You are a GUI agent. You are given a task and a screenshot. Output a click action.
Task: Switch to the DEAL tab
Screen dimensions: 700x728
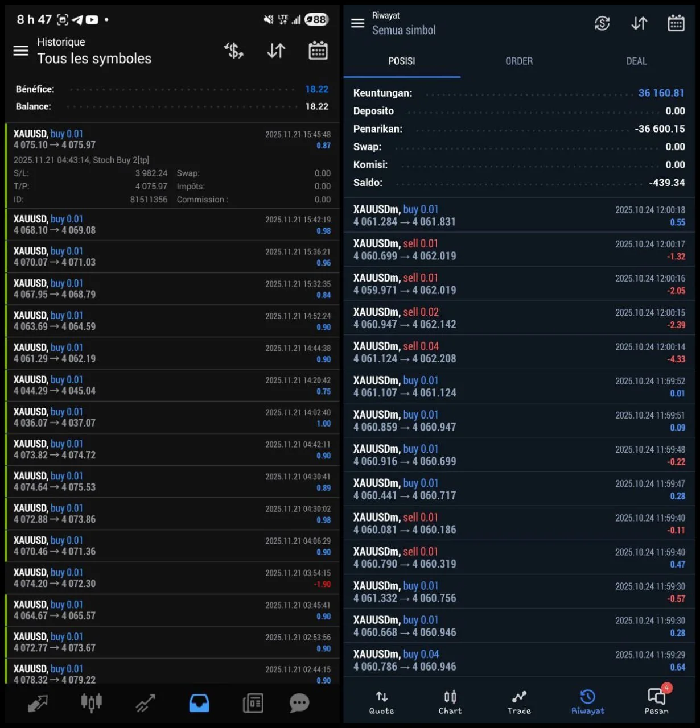point(636,61)
